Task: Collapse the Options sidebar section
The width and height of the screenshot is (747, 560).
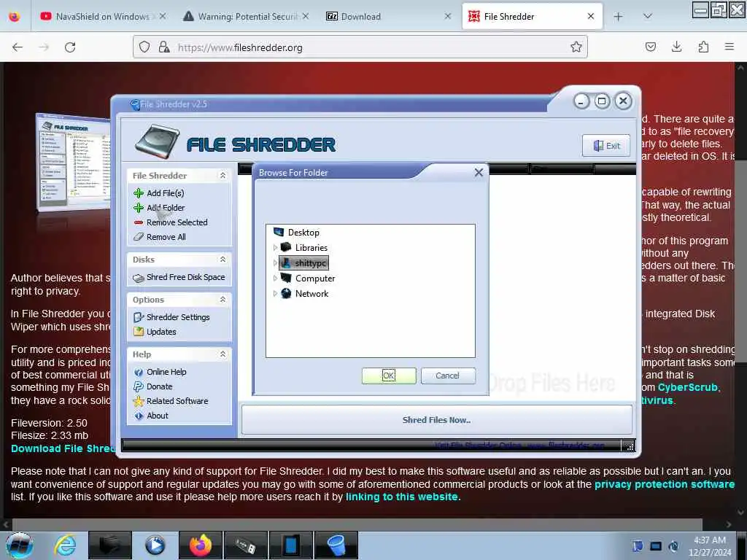Action: pyautogui.click(x=222, y=300)
